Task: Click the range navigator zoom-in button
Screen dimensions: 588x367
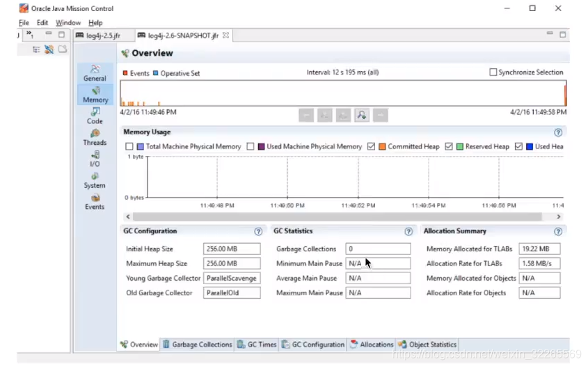Action: 325,115
